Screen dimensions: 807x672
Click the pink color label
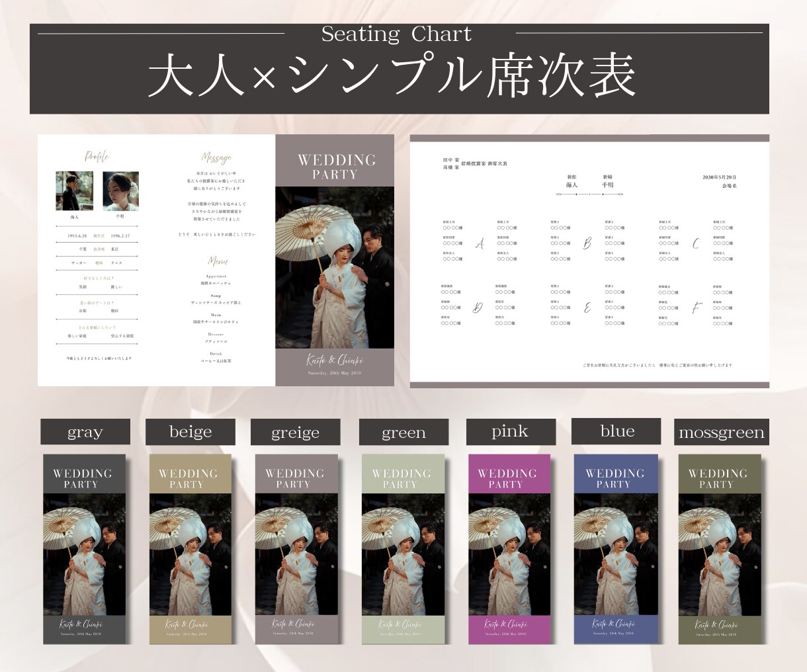tap(510, 431)
